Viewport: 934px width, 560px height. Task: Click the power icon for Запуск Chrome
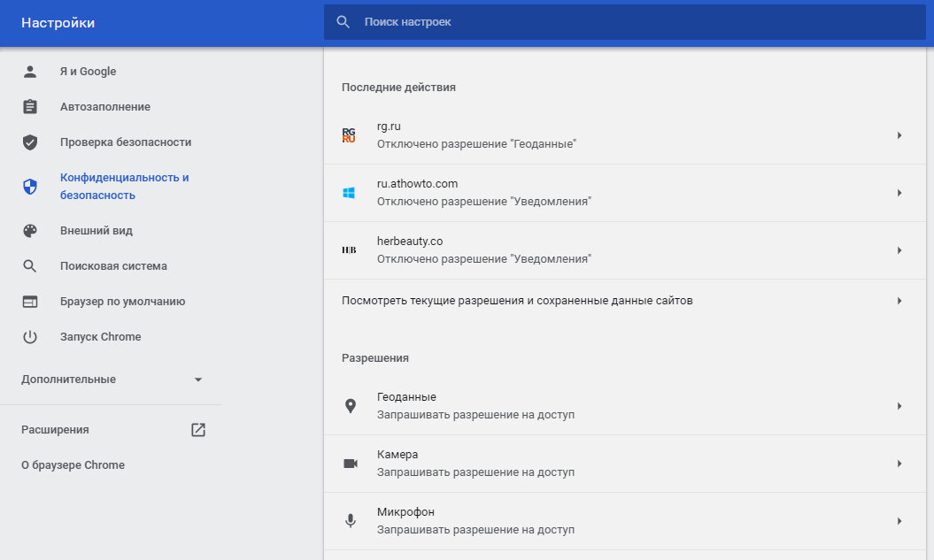[x=30, y=337]
